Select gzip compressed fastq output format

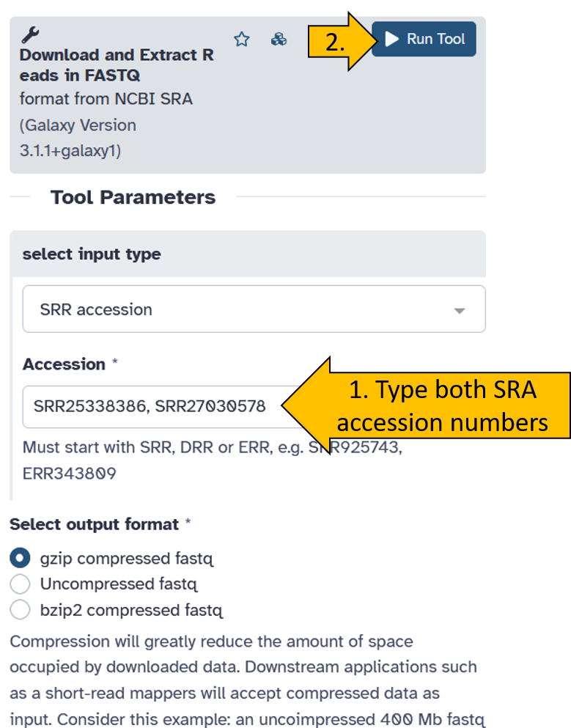tap(20, 558)
